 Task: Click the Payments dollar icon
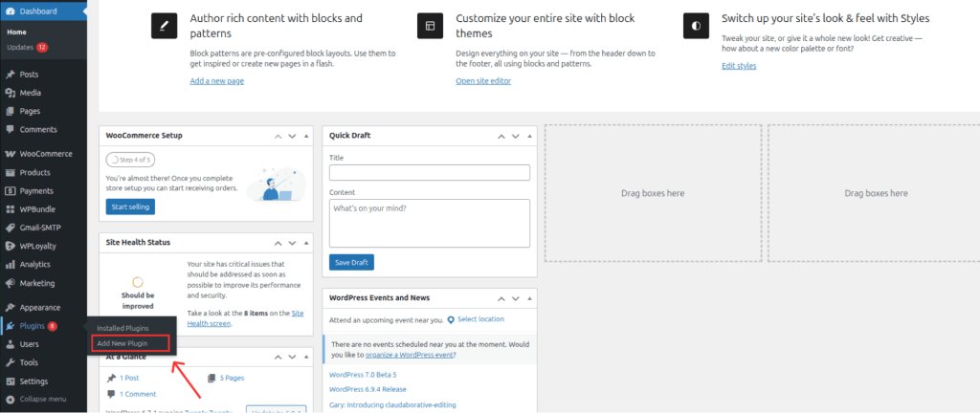click(10, 191)
